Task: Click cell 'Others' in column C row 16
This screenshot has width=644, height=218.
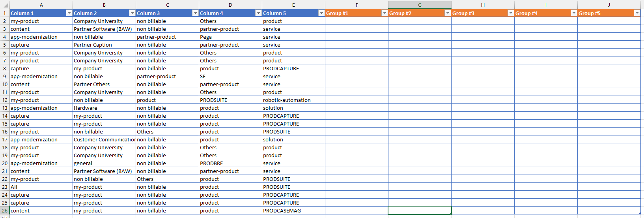Action: tap(168, 132)
